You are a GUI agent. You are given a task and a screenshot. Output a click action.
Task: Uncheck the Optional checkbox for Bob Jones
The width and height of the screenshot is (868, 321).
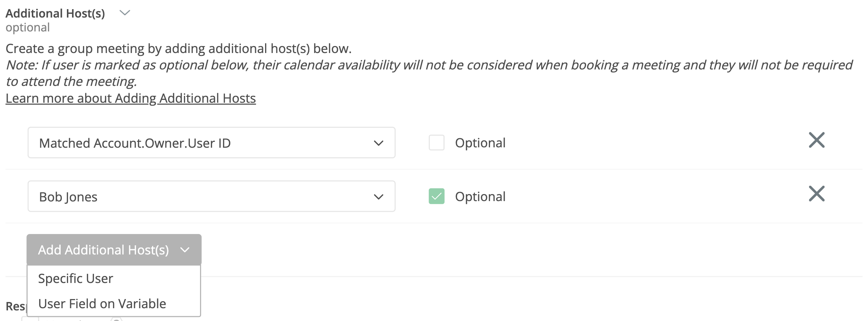[436, 196]
